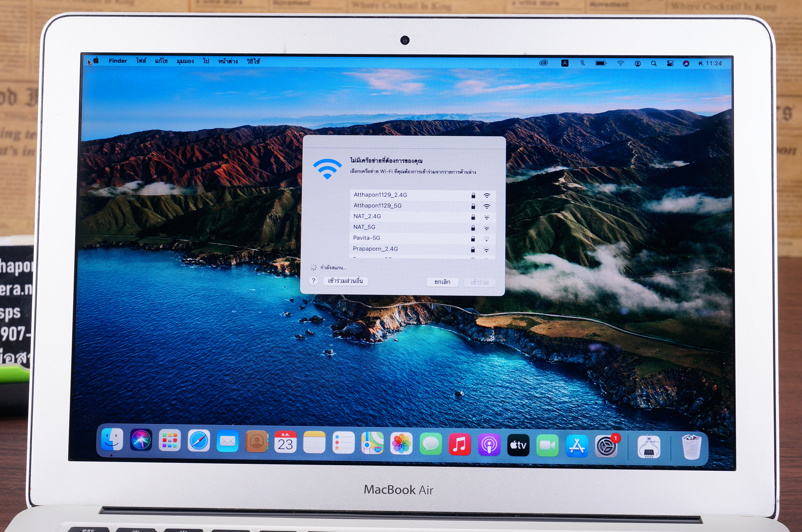Open Launchpad in the Dock

point(170,440)
